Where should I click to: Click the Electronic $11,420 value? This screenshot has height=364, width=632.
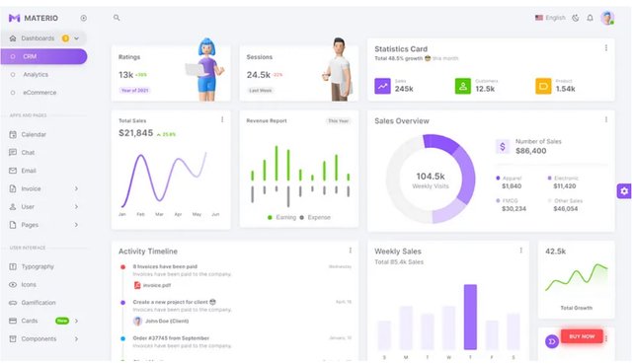[x=564, y=186]
